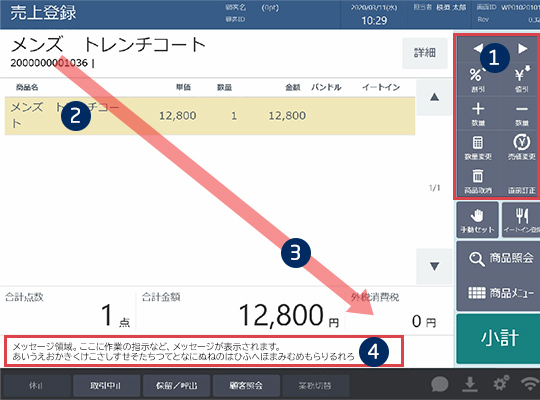Click the download arrow icon in the bottom bar
This screenshot has width=540, height=400.
[470, 384]
